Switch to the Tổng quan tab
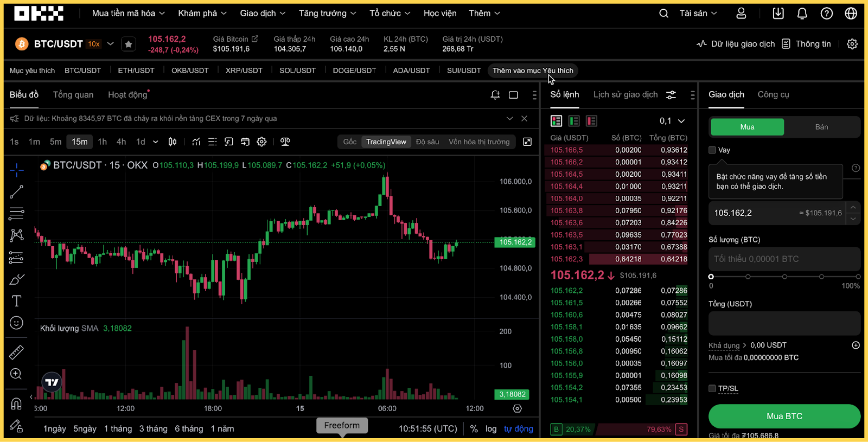This screenshot has height=442, width=868. coord(73,95)
